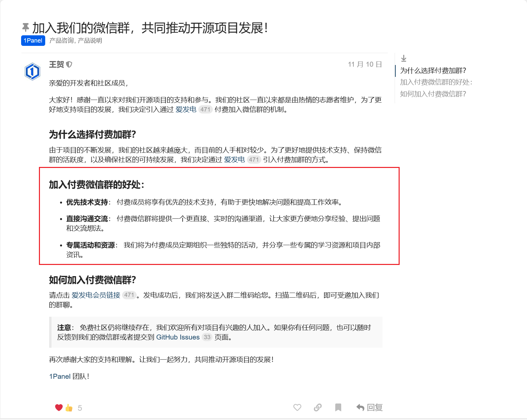Image resolution: width=527 pixels, height=420 pixels.
Task: Click the heading 为什么选择付费加群? in post
Action: tap(92, 135)
